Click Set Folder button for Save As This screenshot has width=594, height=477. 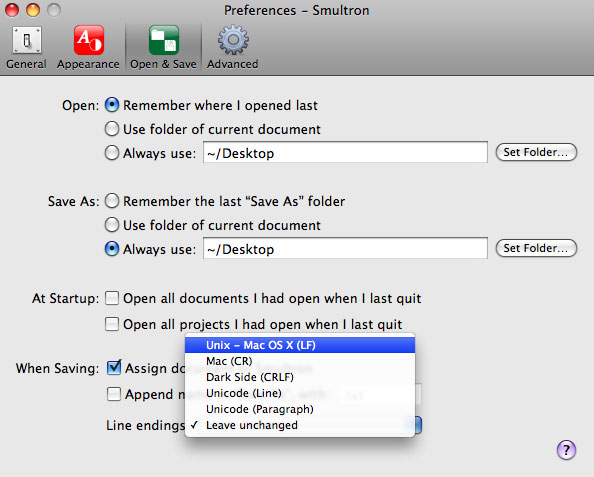click(536, 248)
